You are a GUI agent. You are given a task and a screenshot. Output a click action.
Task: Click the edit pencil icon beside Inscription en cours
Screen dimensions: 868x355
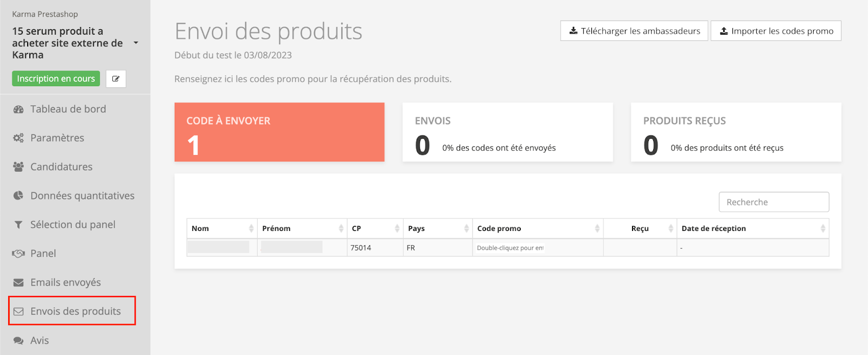[x=116, y=79]
